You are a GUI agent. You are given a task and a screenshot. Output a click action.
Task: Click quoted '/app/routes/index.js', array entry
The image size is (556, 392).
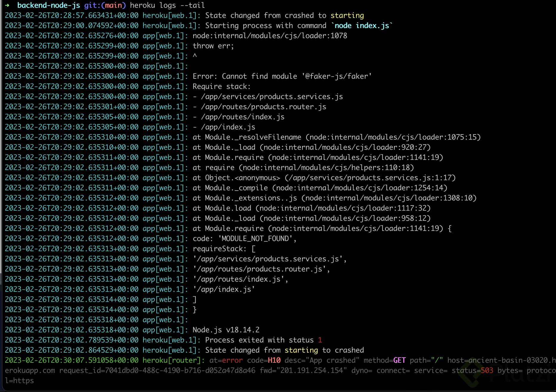pyautogui.click(x=241, y=279)
